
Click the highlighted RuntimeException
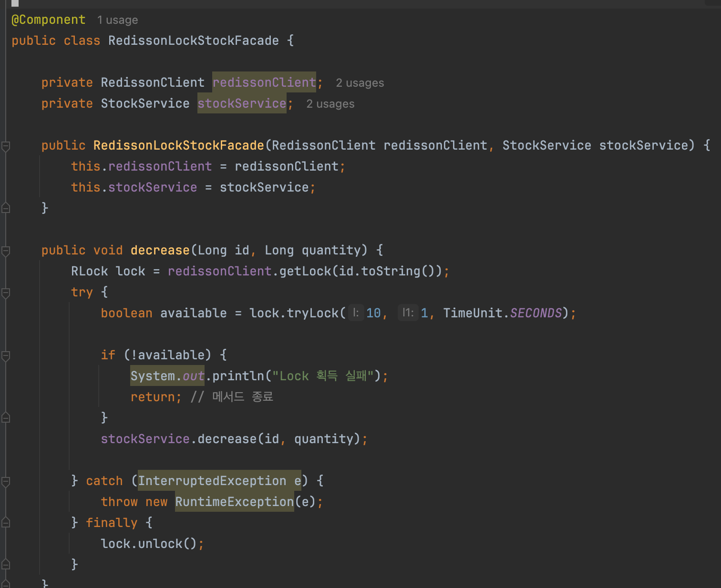pyautogui.click(x=234, y=502)
